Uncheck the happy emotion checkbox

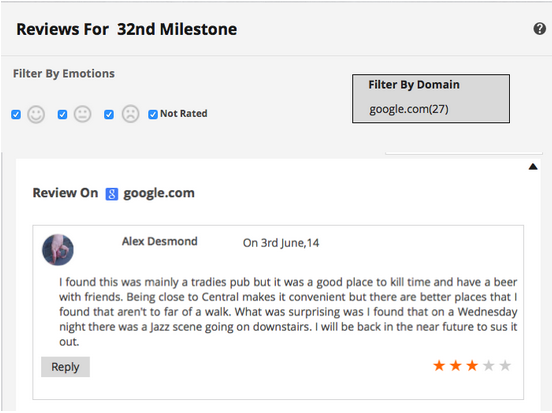tap(16, 114)
